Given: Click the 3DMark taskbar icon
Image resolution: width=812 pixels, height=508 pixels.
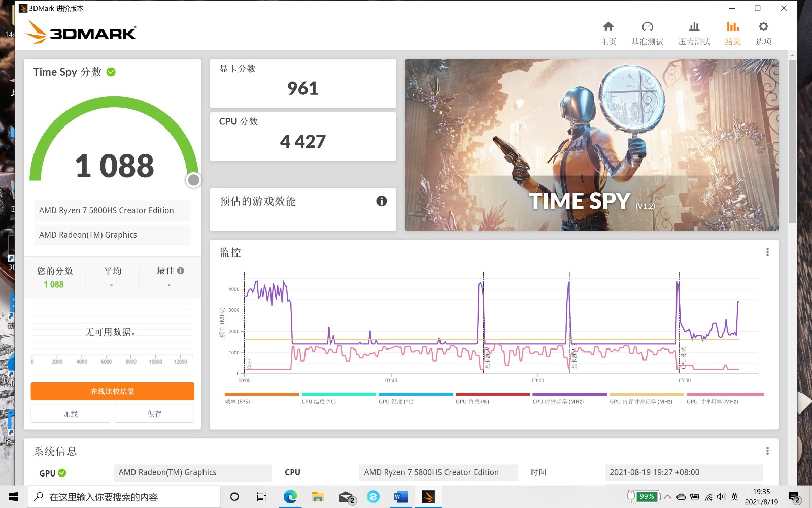Looking at the screenshot, I should (428, 497).
